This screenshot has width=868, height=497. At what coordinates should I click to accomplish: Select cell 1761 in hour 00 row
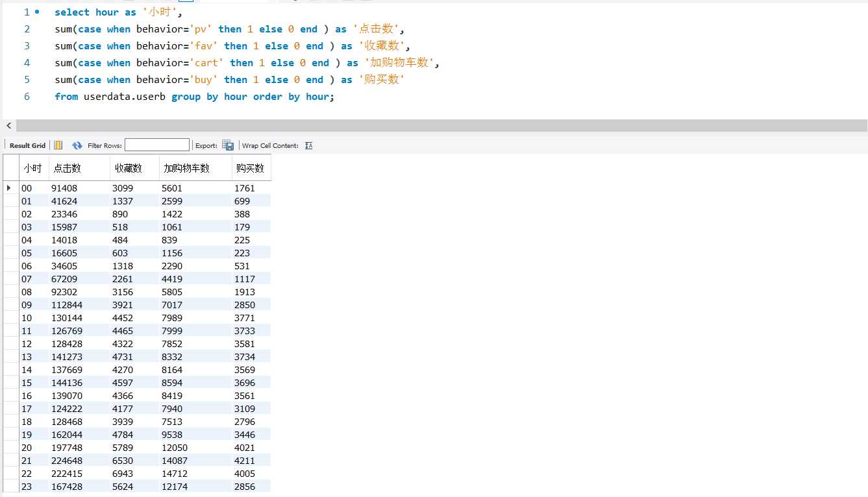tap(251, 188)
